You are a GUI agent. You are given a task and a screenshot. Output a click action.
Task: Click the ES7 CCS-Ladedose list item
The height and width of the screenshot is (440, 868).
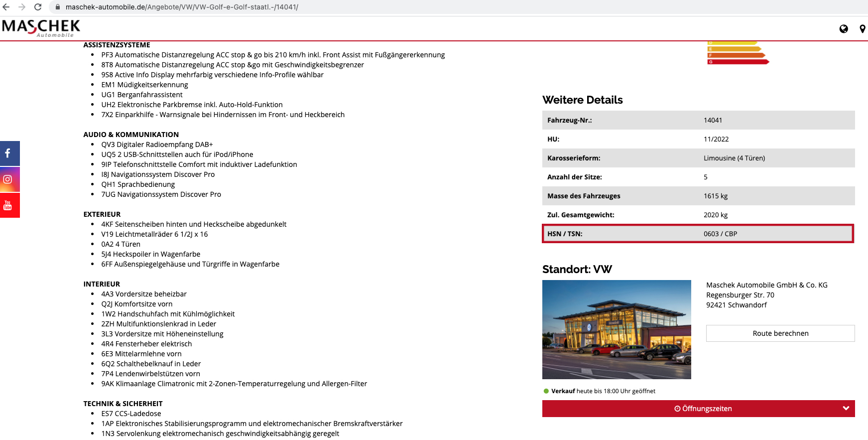click(x=131, y=414)
